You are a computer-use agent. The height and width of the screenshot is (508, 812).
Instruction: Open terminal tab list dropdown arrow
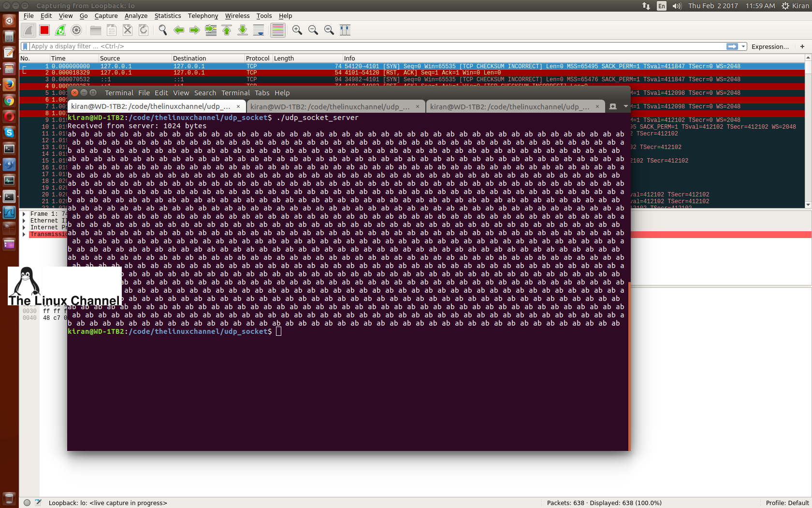(x=625, y=106)
